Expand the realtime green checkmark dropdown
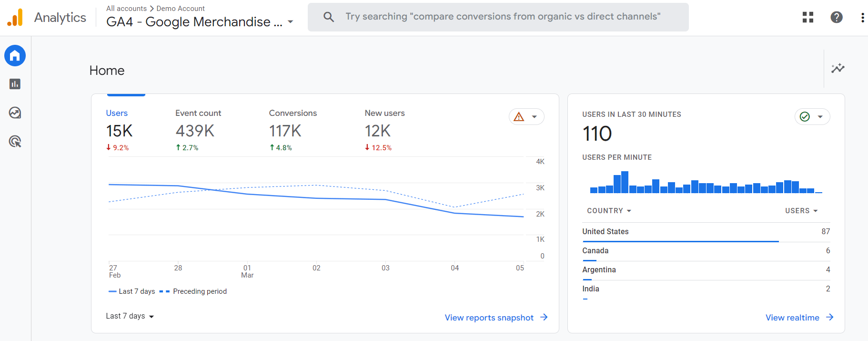The width and height of the screenshot is (868, 341). pos(812,117)
